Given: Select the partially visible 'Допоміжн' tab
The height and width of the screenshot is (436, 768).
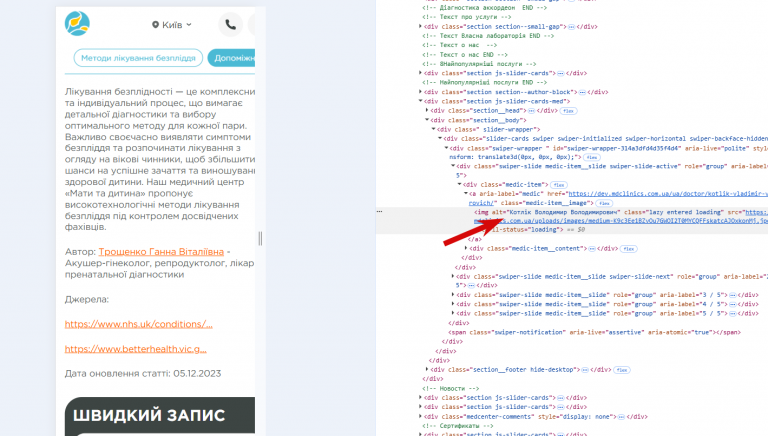Looking at the screenshot, I should [x=231, y=58].
